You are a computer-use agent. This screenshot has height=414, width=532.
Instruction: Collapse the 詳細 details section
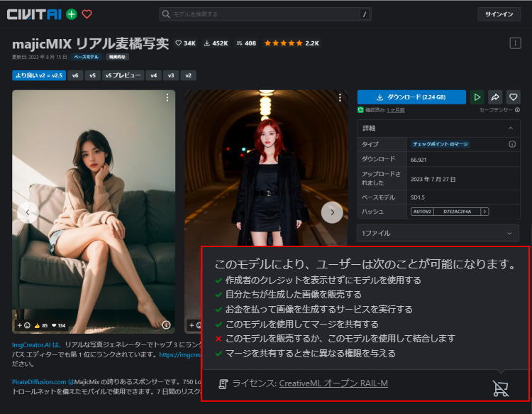(509, 128)
